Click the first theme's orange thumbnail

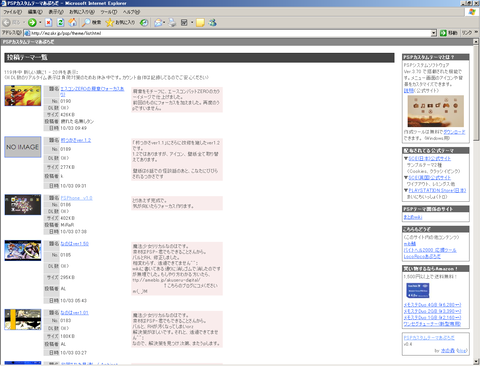click(x=23, y=96)
